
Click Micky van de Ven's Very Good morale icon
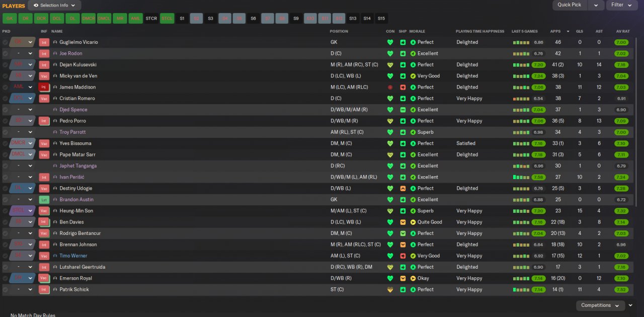(x=413, y=76)
